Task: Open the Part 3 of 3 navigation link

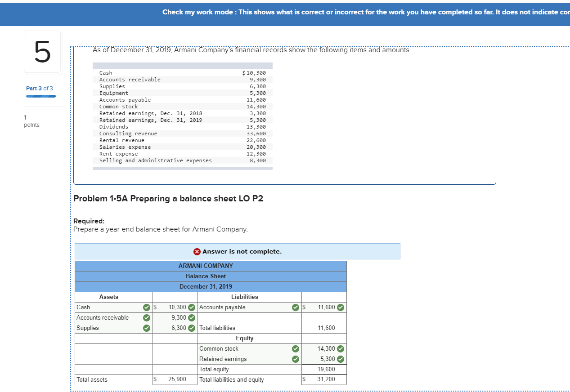Action: coord(40,88)
